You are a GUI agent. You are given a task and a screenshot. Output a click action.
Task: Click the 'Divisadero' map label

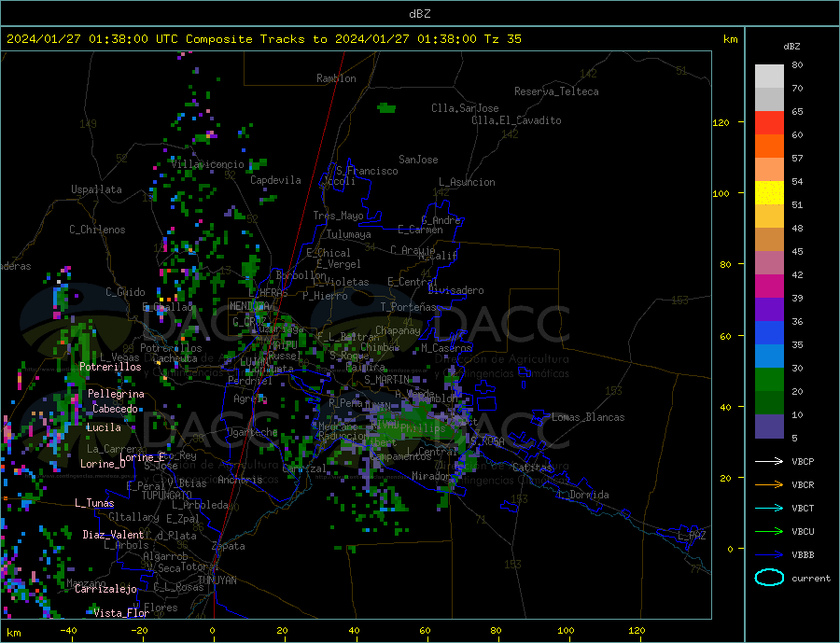(455, 290)
